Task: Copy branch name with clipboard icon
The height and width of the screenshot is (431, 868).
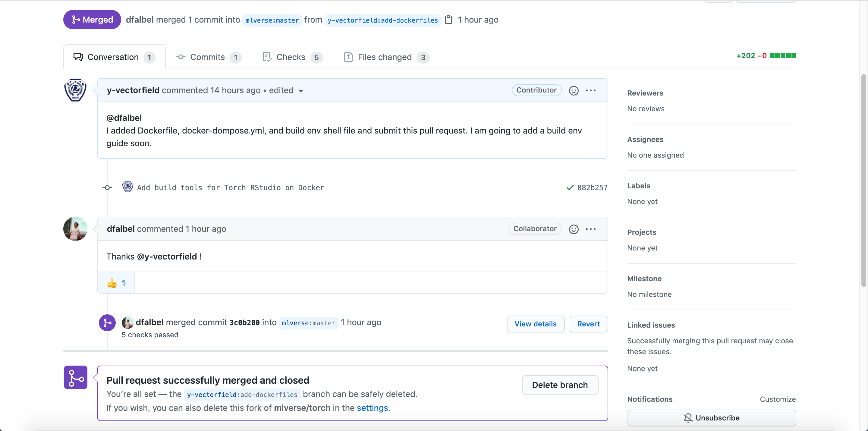Action: 448,20
